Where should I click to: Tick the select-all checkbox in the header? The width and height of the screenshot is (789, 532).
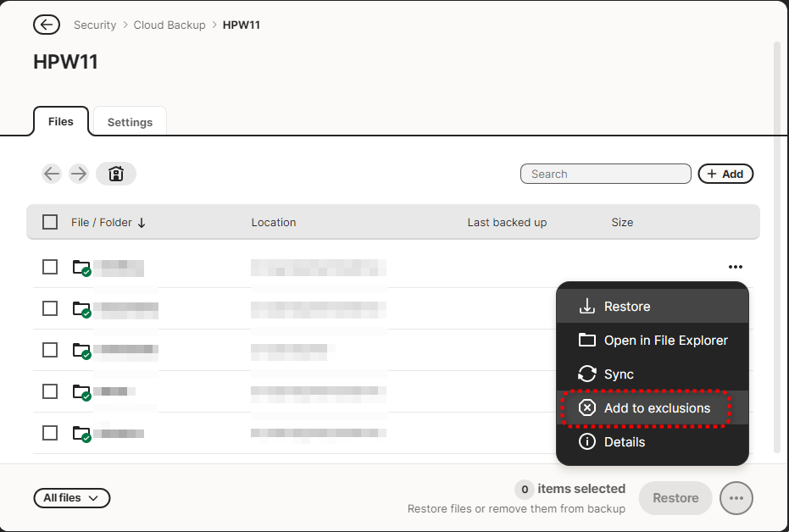(x=50, y=222)
